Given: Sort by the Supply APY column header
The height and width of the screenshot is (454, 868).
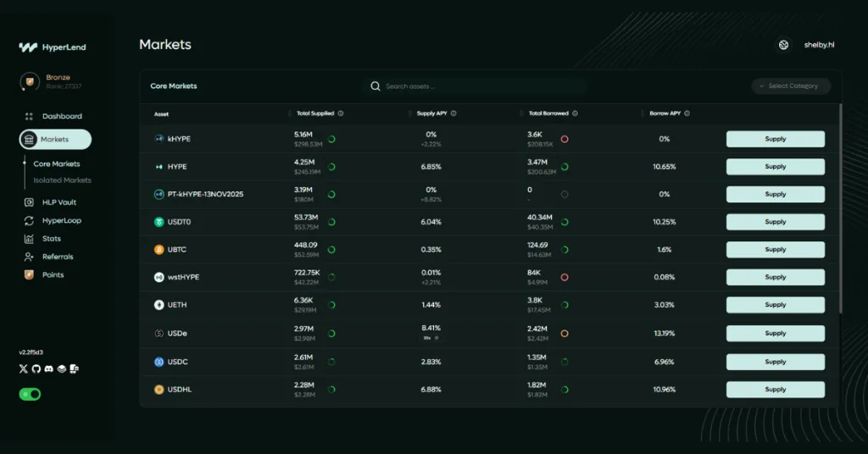Looking at the screenshot, I should (x=431, y=113).
